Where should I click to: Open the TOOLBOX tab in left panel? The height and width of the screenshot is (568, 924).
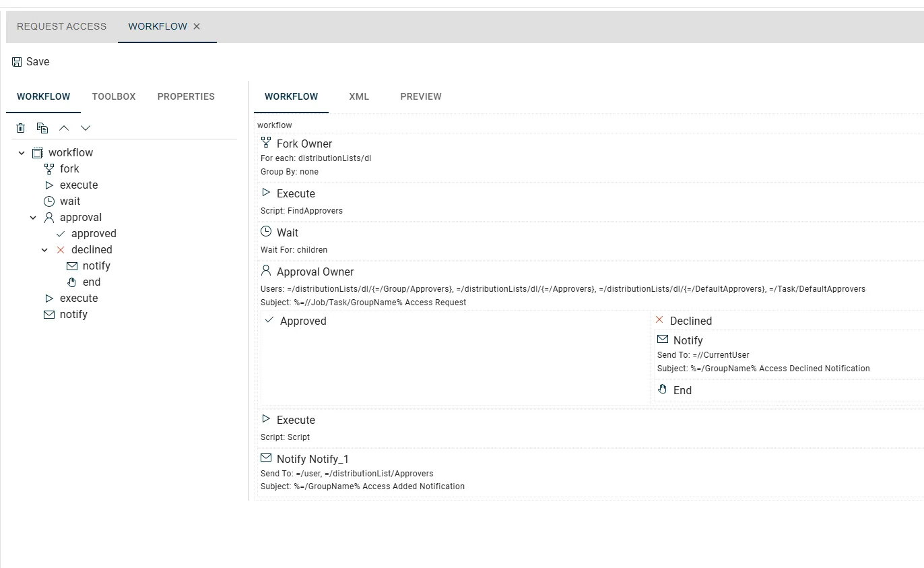click(114, 96)
